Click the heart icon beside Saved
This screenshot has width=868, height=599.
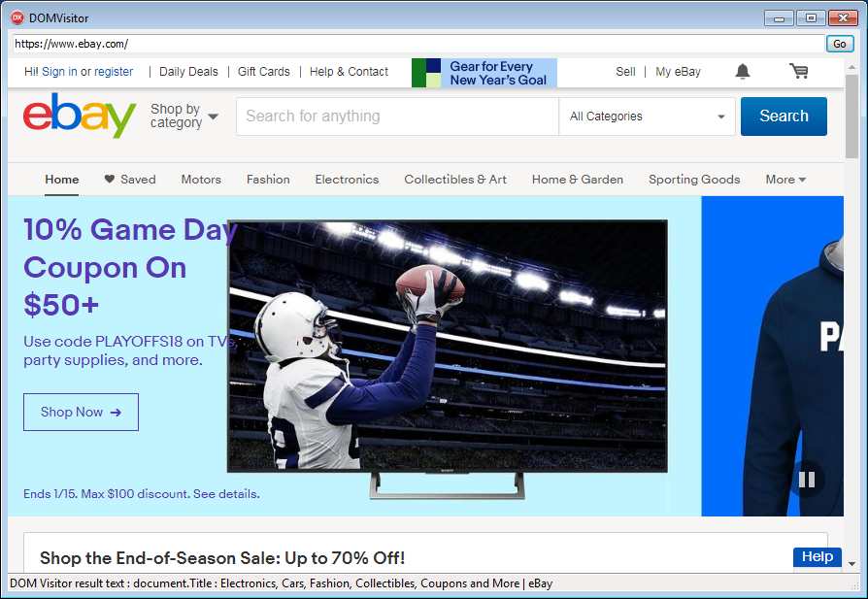[110, 179]
